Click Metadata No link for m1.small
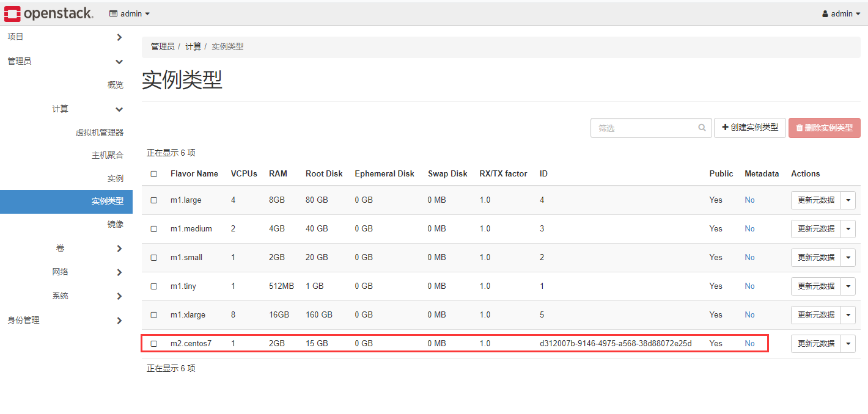The width and height of the screenshot is (868, 414). [749, 258]
